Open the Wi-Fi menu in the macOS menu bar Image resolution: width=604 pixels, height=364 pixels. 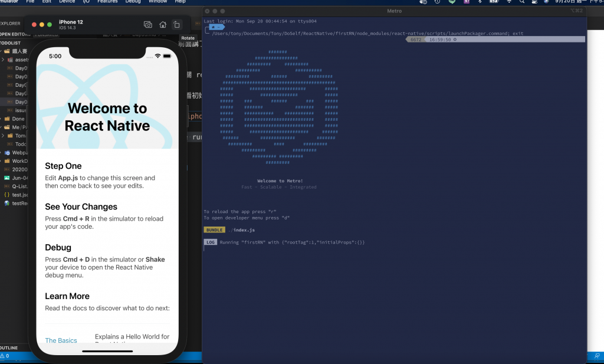(509, 2)
